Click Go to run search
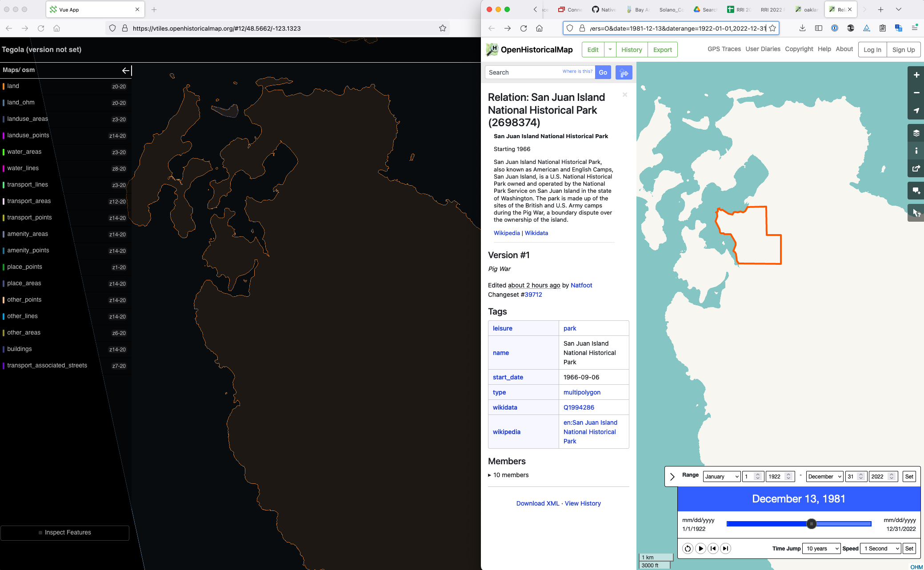Viewport: 924px width, 570px height. pos(603,72)
